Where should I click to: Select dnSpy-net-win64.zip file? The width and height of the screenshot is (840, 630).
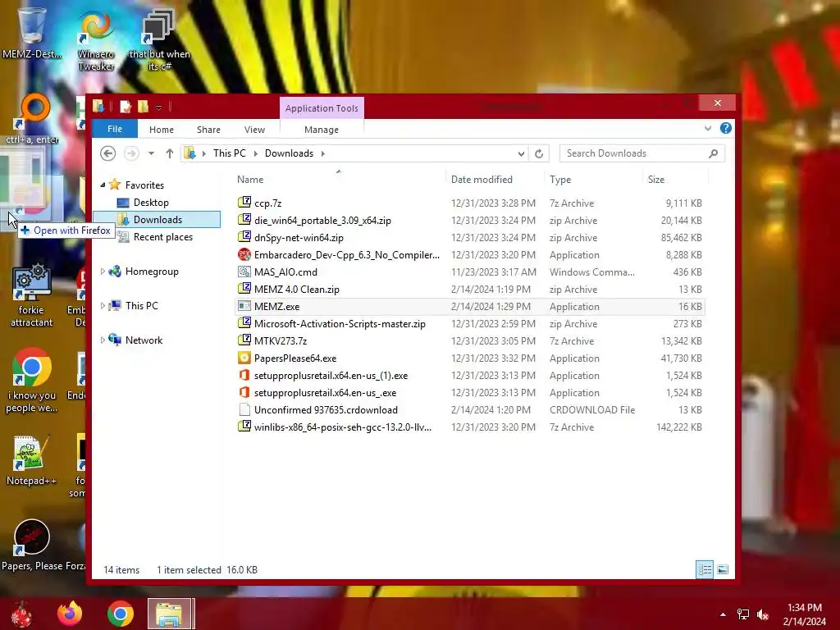tap(470, 237)
